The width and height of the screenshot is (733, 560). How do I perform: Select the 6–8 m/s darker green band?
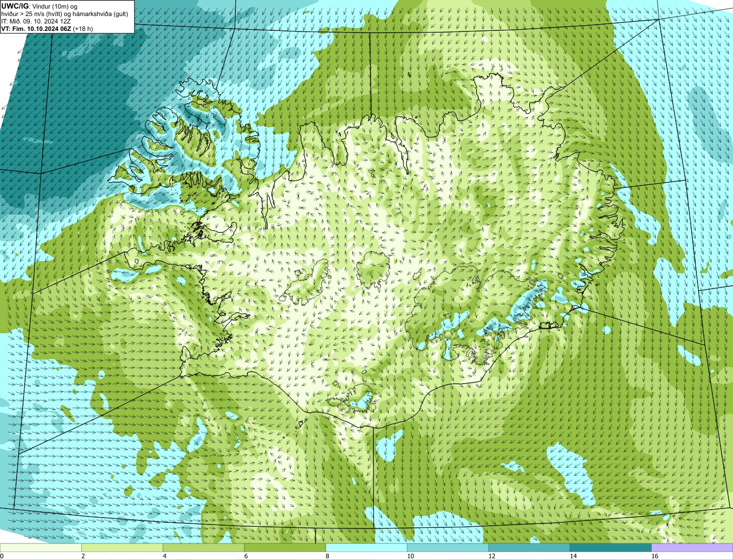pyautogui.click(x=285, y=548)
